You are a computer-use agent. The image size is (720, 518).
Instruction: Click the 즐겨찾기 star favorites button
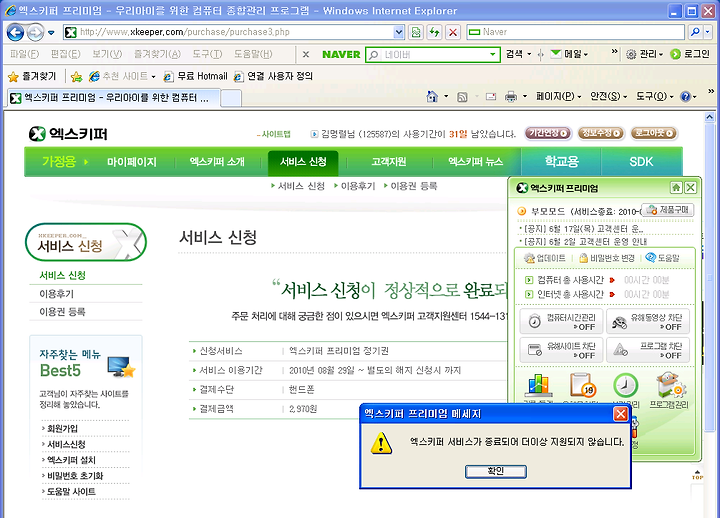pyautogui.click(x=32, y=76)
